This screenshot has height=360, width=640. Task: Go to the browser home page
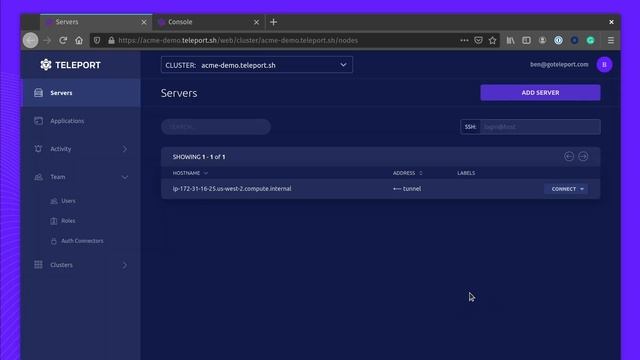pyautogui.click(x=79, y=40)
